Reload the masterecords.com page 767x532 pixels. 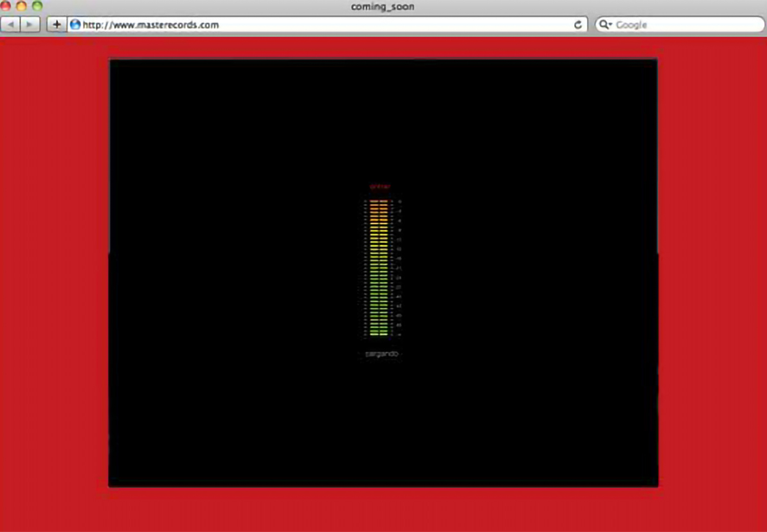(x=577, y=25)
